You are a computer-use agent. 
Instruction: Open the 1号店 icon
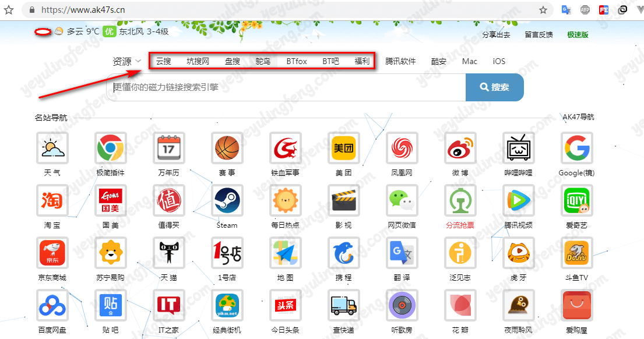(227, 253)
